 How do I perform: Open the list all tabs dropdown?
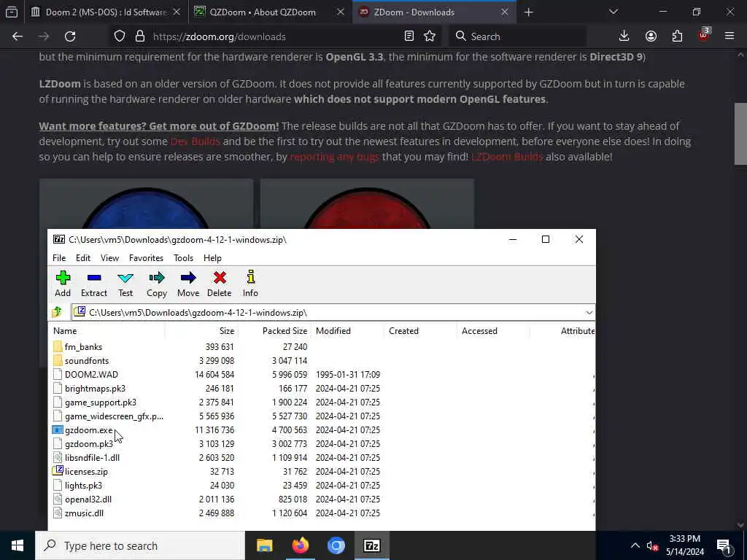pos(613,12)
